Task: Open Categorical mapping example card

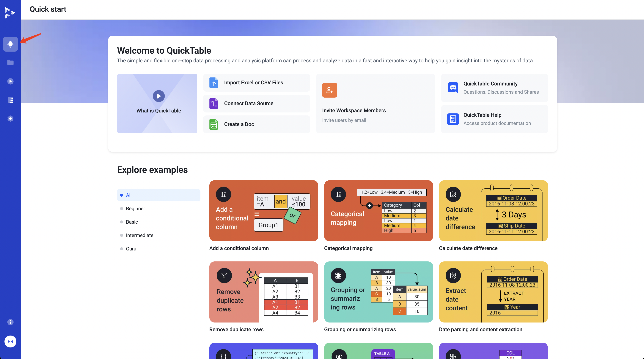Action: [378, 211]
